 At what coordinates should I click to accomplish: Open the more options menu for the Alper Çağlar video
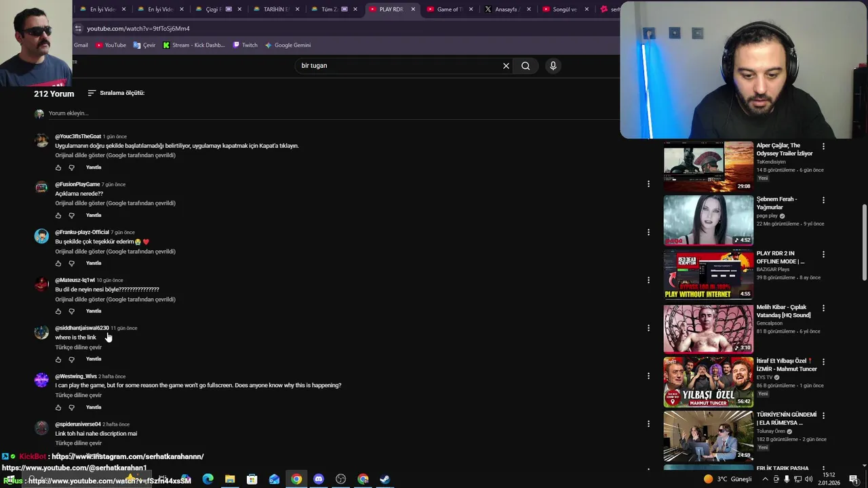tap(823, 146)
